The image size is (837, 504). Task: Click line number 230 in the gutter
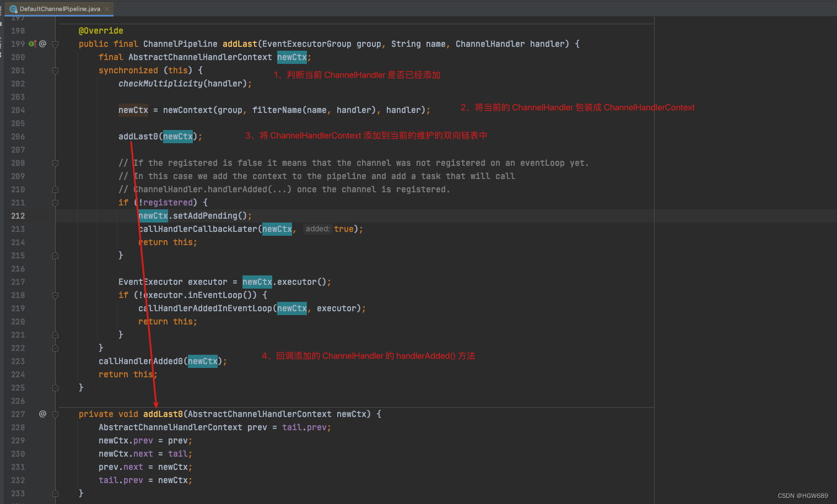(x=18, y=454)
